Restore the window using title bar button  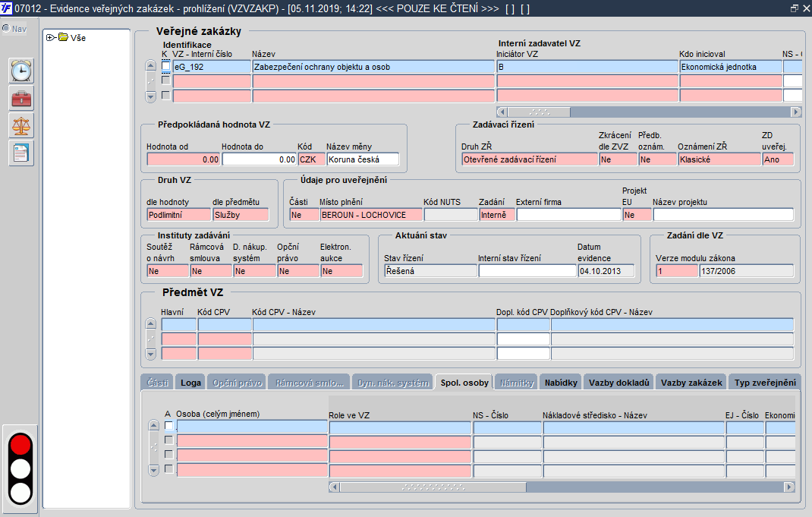(795, 8)
